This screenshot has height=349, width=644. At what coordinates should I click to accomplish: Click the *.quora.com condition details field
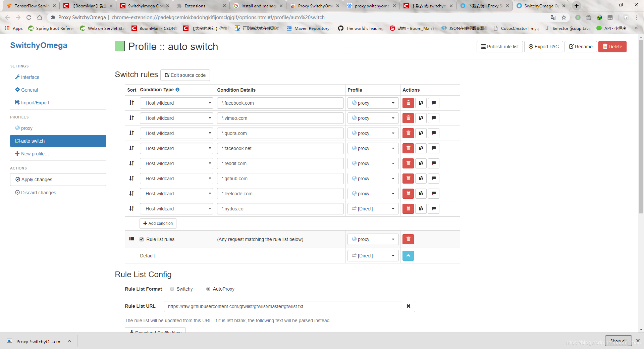click(280, 133)
